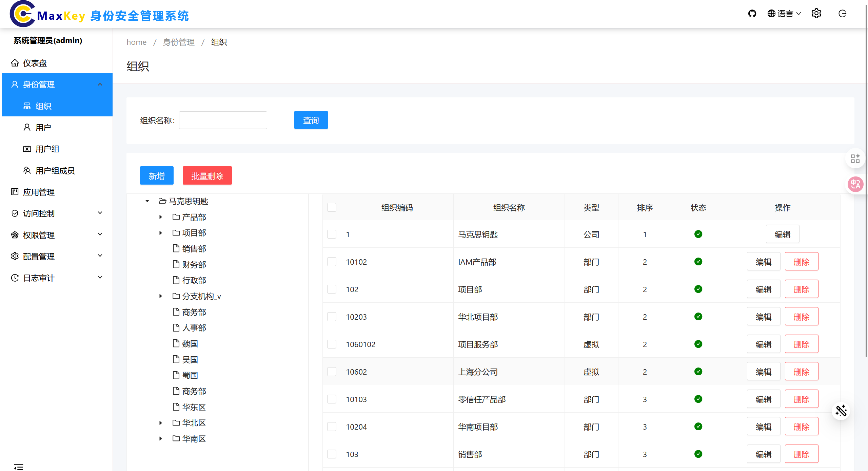This screenshot has height=471, width=868.
Task: Open the GitHub icon link in header
Action: pos(752,14)
